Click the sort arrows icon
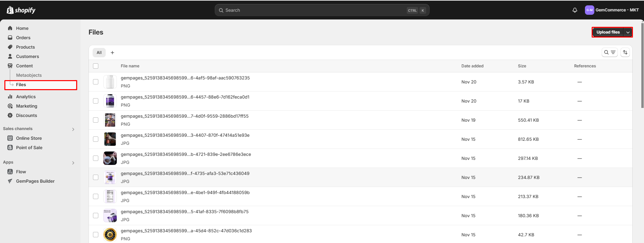 [625, 52]
